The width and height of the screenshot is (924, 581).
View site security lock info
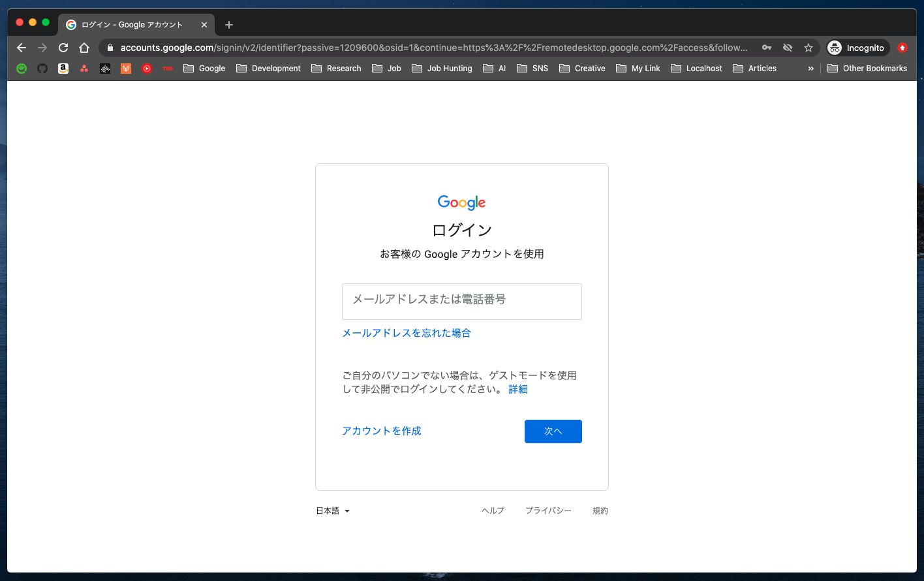110,48
